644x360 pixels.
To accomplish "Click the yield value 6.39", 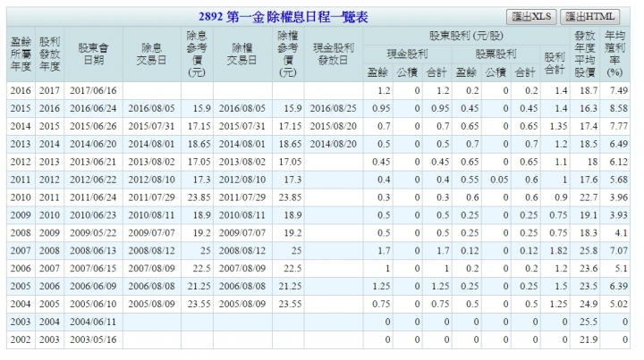I will pos(619,286).
